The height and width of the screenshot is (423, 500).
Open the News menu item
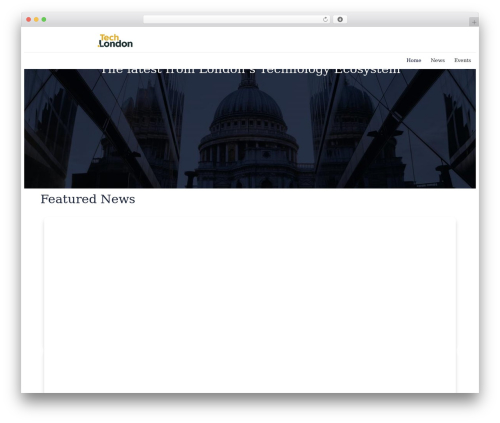pos(437,60)
